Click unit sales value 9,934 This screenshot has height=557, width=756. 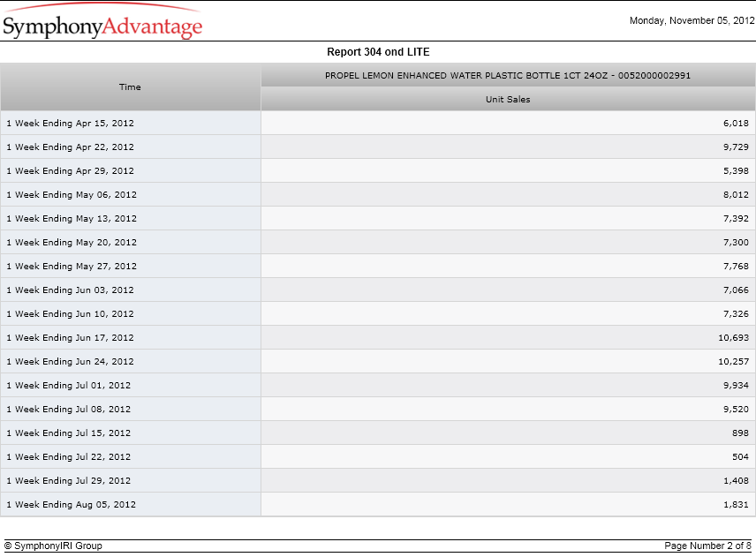[x=736, y=386]
